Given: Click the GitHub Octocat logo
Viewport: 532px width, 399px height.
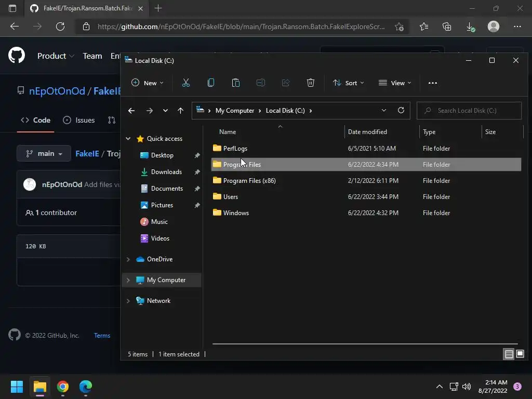Looking at the screenshot, I should tap(17, 56).
